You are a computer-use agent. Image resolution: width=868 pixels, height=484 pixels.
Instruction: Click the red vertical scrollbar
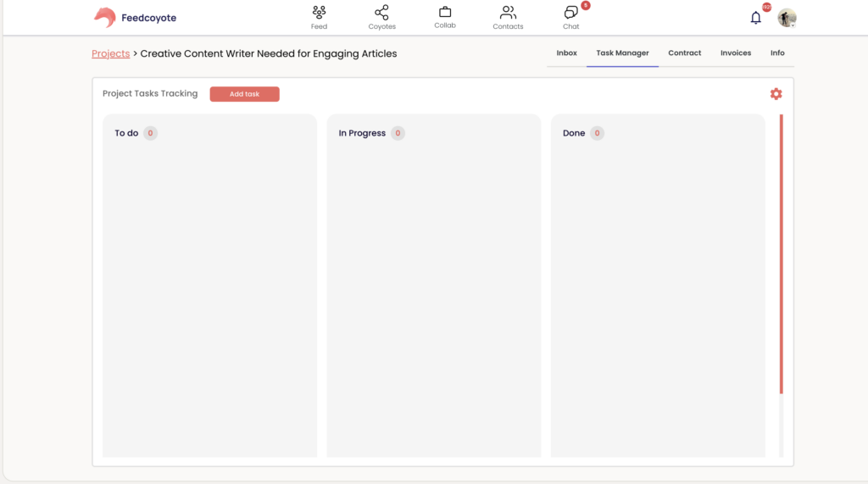coord(781,254)
